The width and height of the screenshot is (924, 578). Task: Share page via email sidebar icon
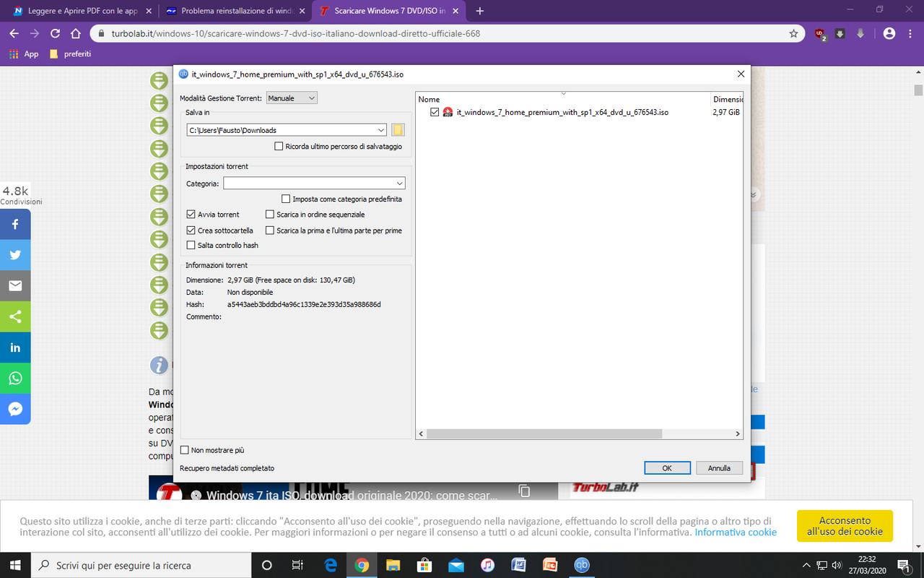(15, 285)
